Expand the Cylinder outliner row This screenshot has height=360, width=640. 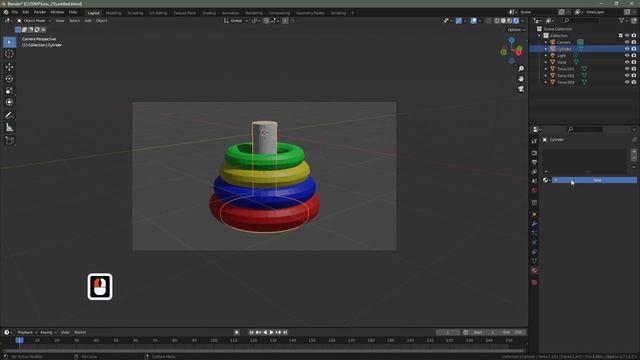click(x=546, y=49)
